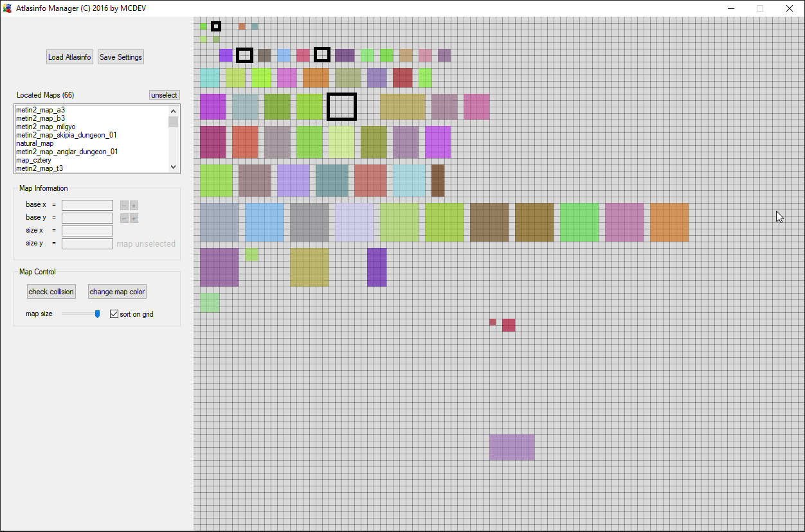
Task: Select map_cztery in the list
Action: click(33, 160)
